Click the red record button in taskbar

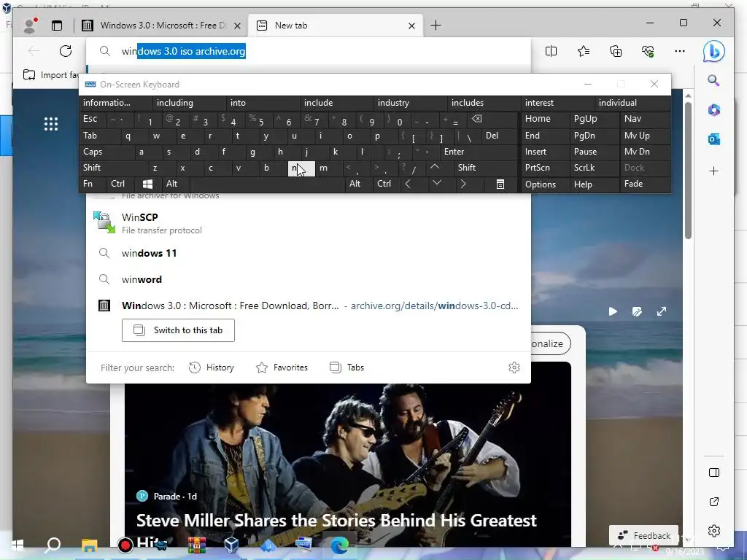click(125, 545)
